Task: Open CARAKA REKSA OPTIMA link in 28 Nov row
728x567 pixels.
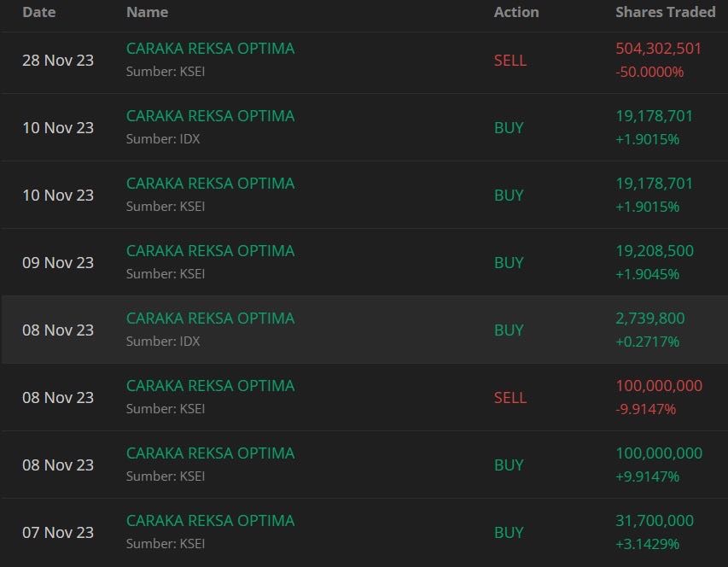Action: click(x=210, y=49)
